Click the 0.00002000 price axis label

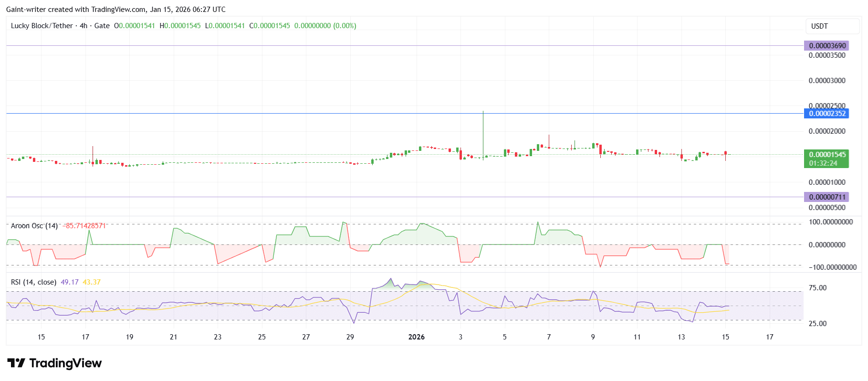pyautogui.click(x=827, y=131)
